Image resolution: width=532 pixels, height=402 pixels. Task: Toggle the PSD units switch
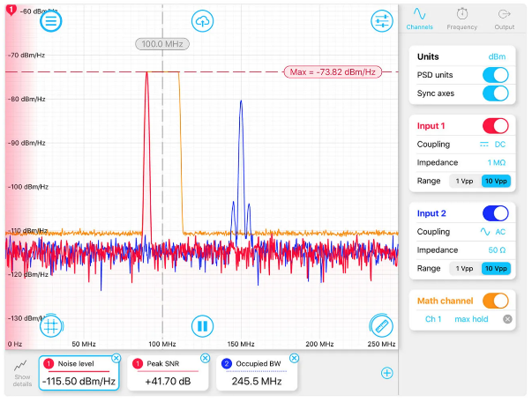coord(495,74)
